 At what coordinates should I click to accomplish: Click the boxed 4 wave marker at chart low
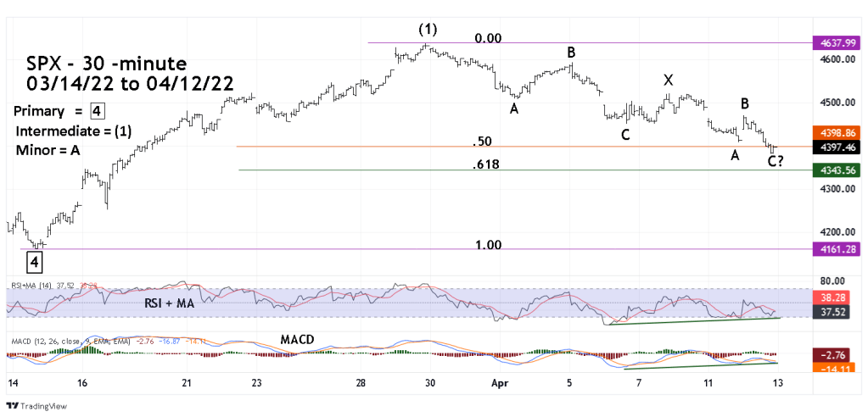34,262
